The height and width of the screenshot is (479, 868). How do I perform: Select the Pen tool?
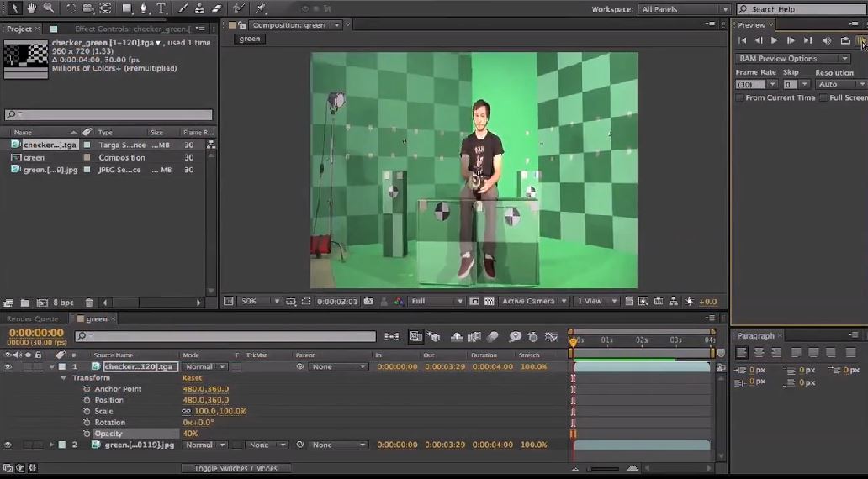144,8
